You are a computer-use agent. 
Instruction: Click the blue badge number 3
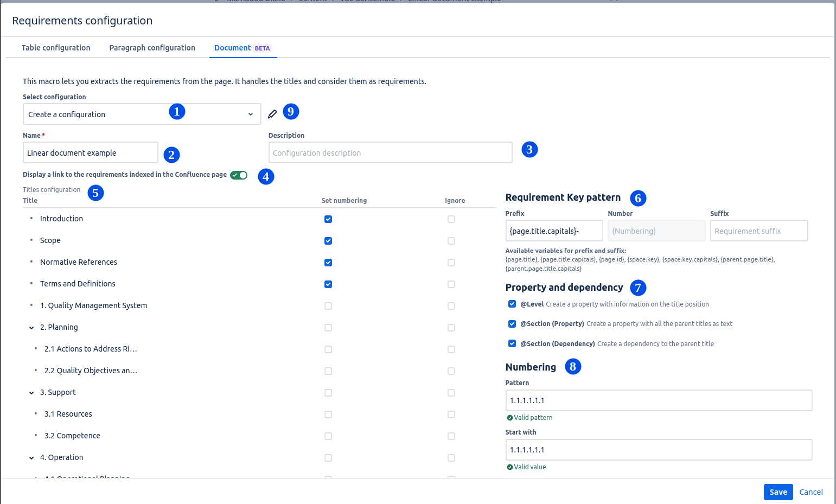click(529, 149)
